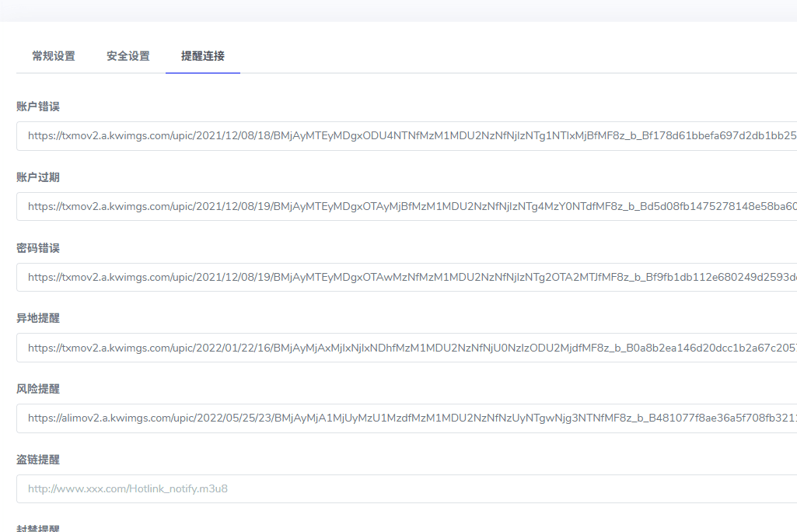Click the 账户过期 label

(38, 177)
